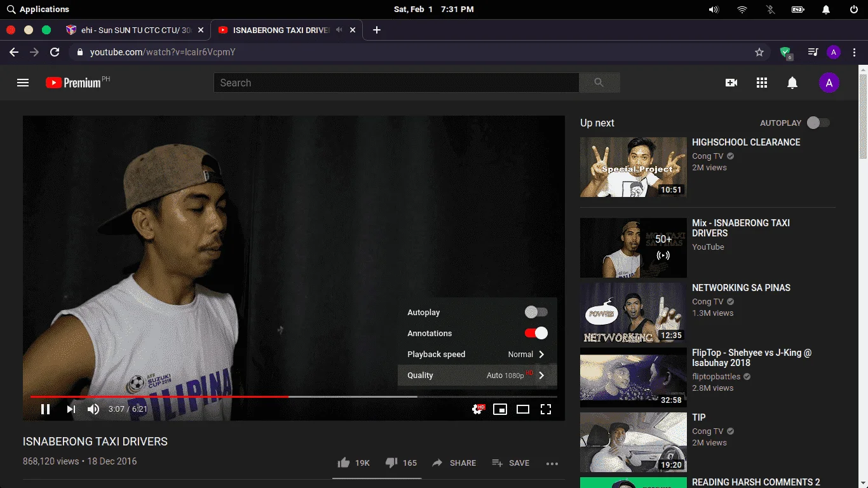
Task: Open the green shield extension icon
Action: (786, 53)
